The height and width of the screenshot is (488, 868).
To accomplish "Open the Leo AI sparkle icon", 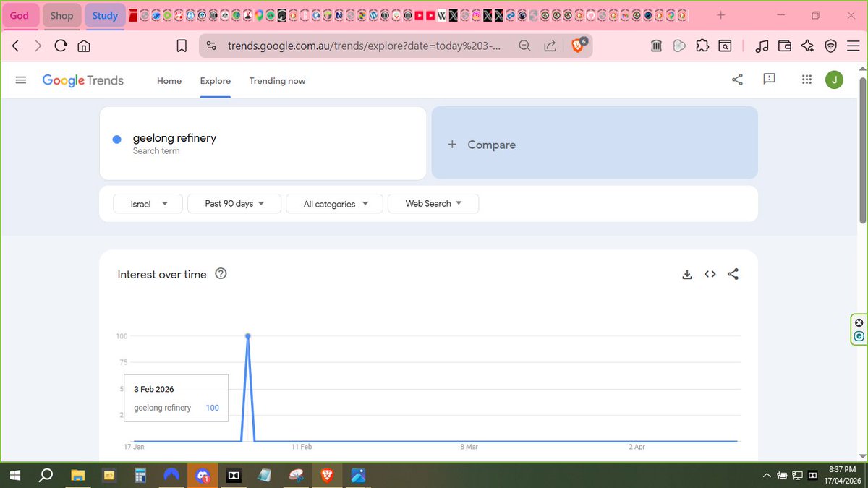I will 807,46.
